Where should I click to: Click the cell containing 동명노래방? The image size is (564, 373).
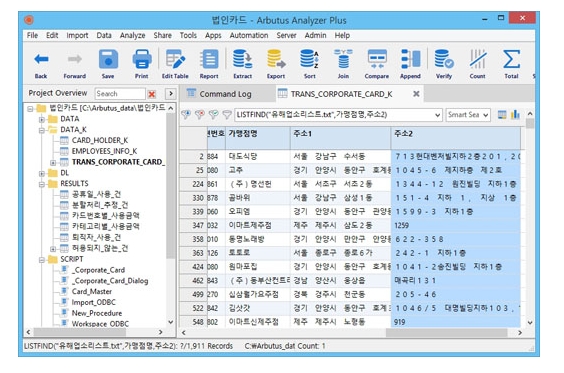pos(258,240)
